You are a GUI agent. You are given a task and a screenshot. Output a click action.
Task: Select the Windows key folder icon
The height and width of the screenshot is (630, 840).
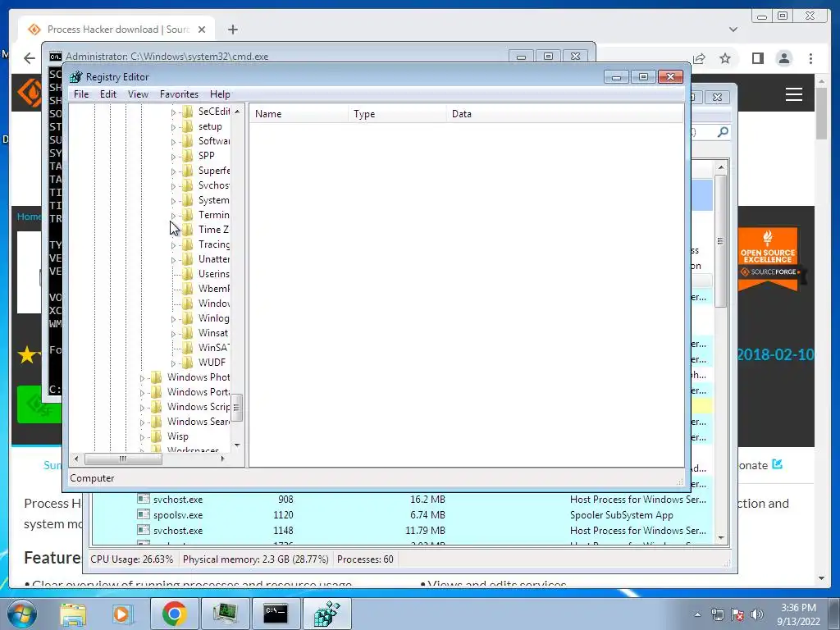[x=188, y=304]
